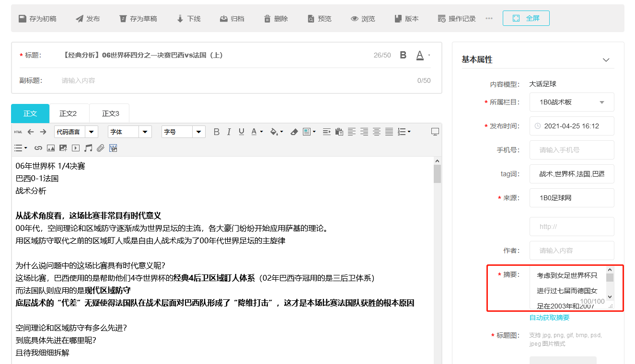Insert an audio music file

pyautogui.click(x=88, y=148)
